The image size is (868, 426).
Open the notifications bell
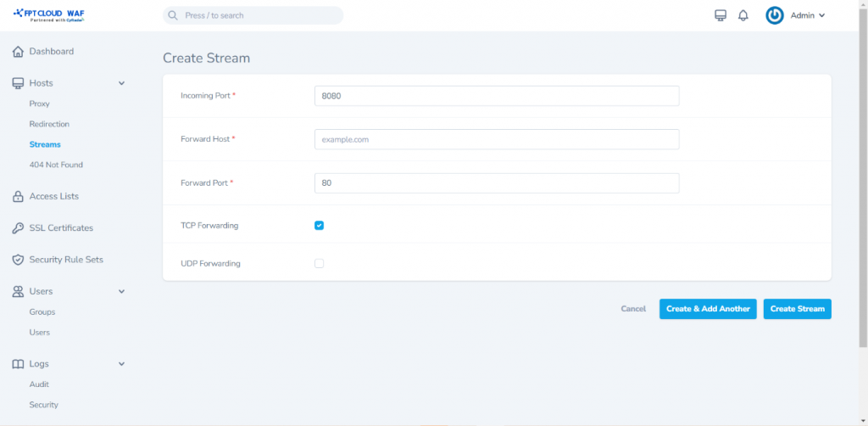743,15
